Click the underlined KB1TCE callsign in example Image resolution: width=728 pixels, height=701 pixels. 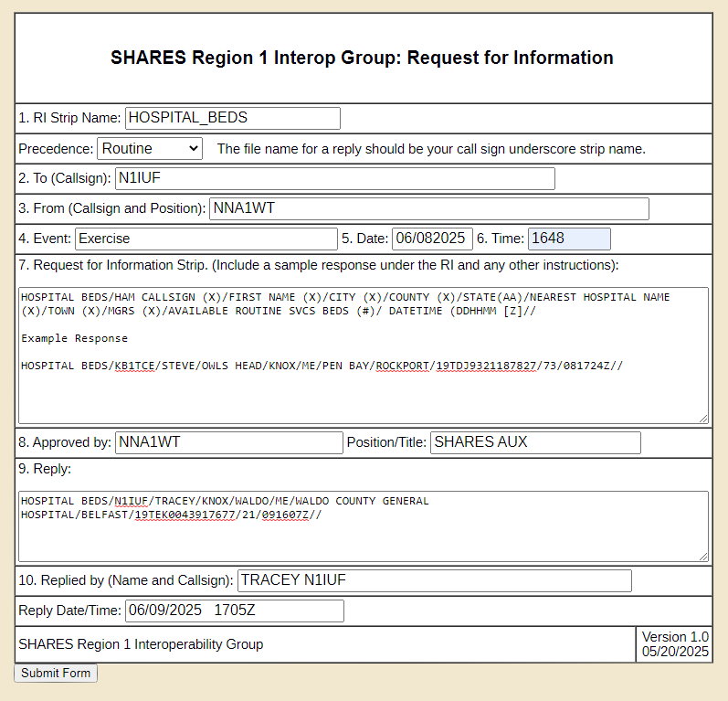point(132,366)
